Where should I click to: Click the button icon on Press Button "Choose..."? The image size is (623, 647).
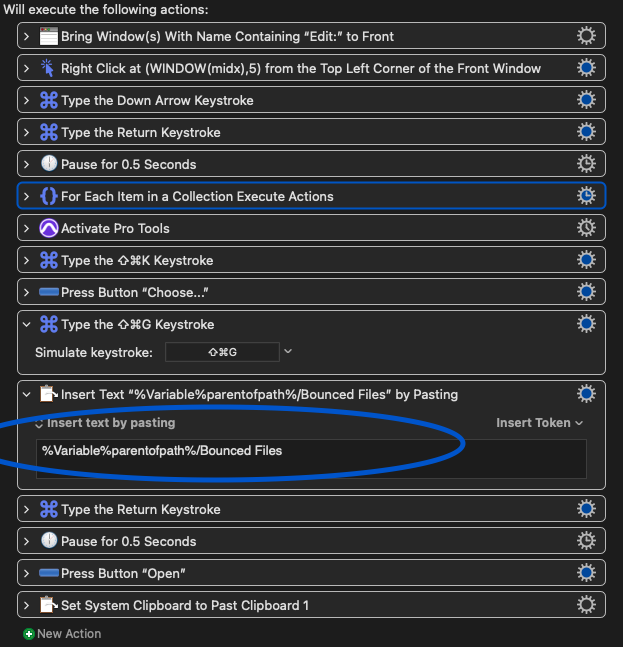tap(49, 292)
